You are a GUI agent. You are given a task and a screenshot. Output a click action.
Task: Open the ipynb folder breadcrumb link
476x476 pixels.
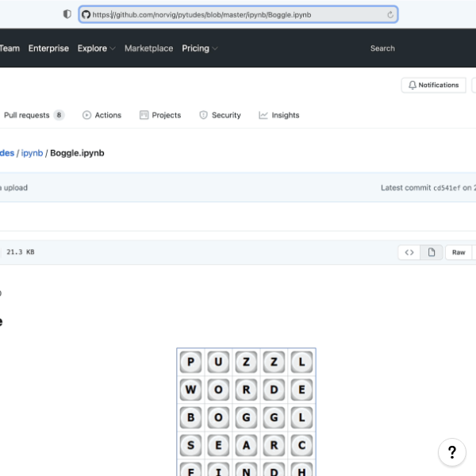pyautogui.click(x=32, y=153)
